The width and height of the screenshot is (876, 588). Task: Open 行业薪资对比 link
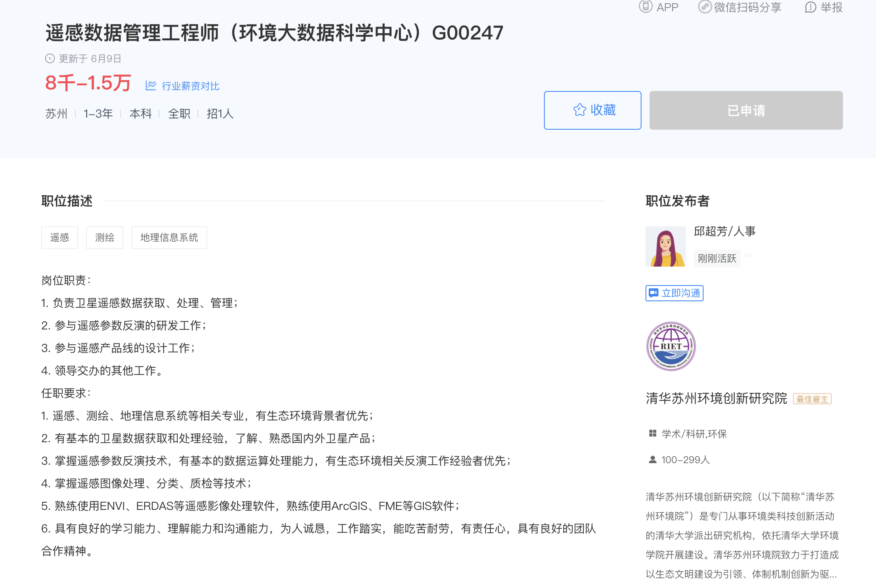(x=190, y=86)
